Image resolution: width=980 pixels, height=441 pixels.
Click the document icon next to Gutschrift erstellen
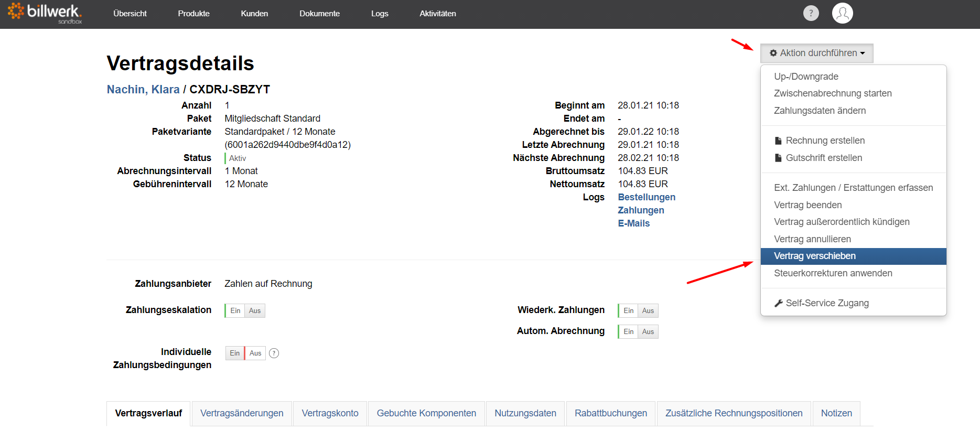tap(778, 158)
